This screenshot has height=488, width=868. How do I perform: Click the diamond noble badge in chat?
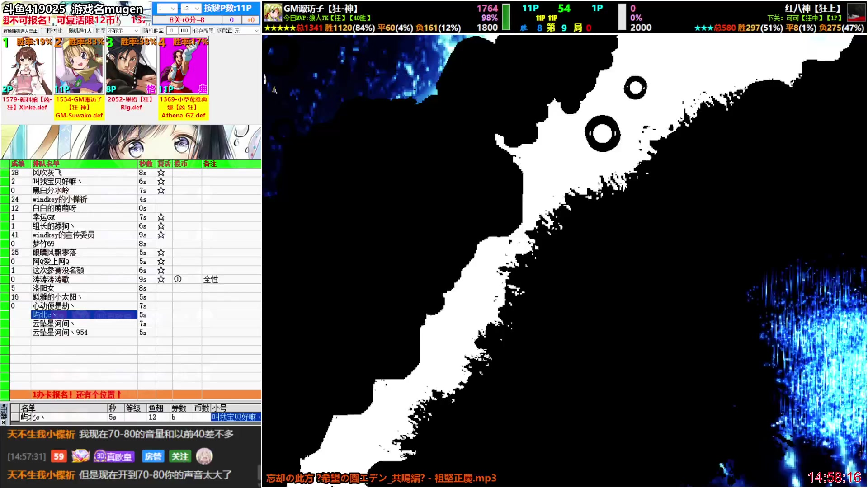(x=80, y=456)
